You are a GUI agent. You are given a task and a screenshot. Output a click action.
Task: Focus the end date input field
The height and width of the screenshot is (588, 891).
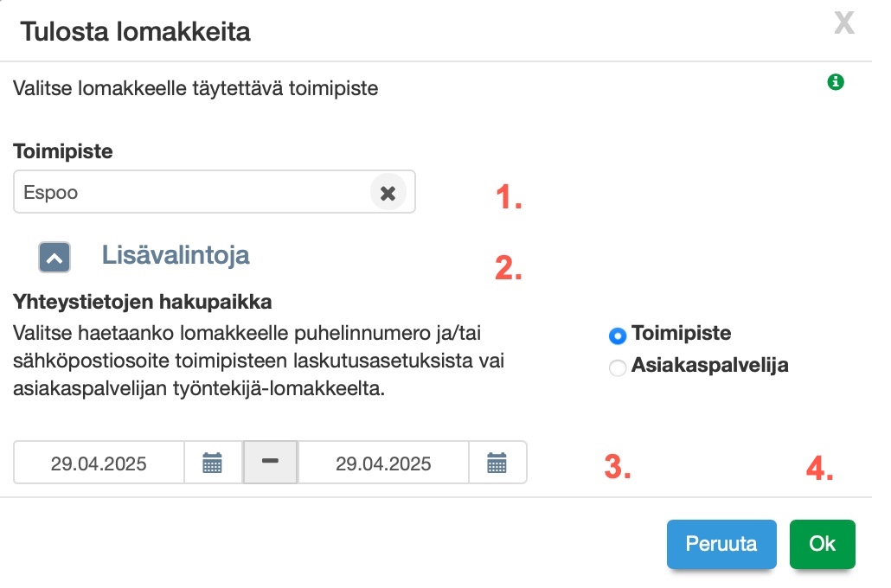click(x=383, y=463)
